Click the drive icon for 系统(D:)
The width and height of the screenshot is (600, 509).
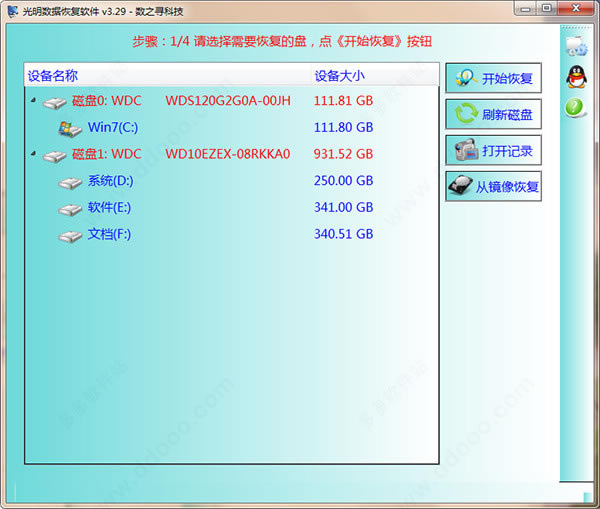click(x=70, y=182)
